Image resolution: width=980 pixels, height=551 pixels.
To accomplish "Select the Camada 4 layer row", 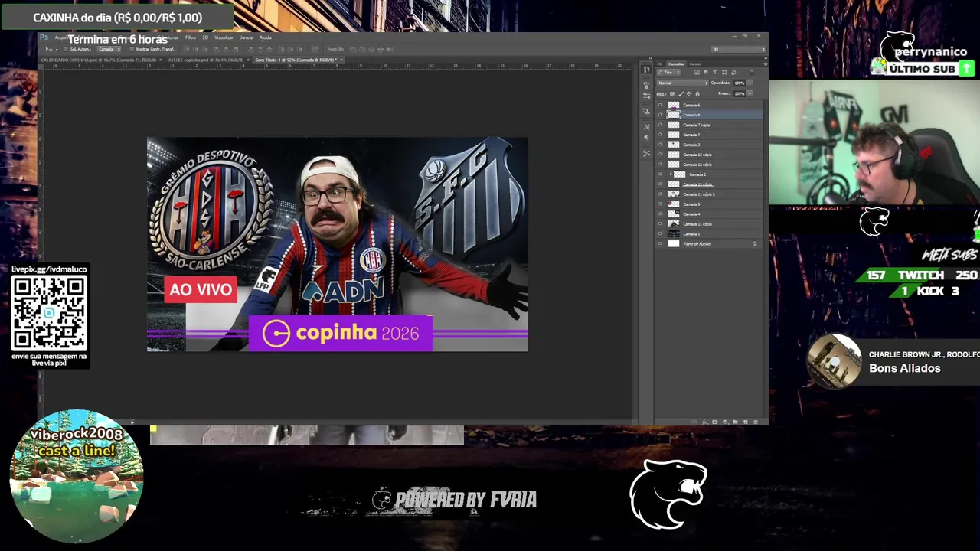I will click(x=710, y=214).
